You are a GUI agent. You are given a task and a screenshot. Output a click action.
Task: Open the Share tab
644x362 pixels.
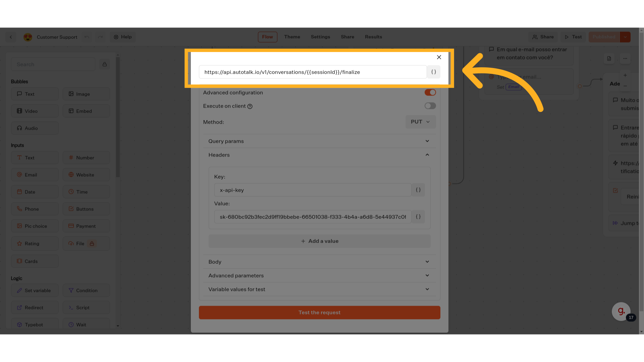[x=347, y=37]
